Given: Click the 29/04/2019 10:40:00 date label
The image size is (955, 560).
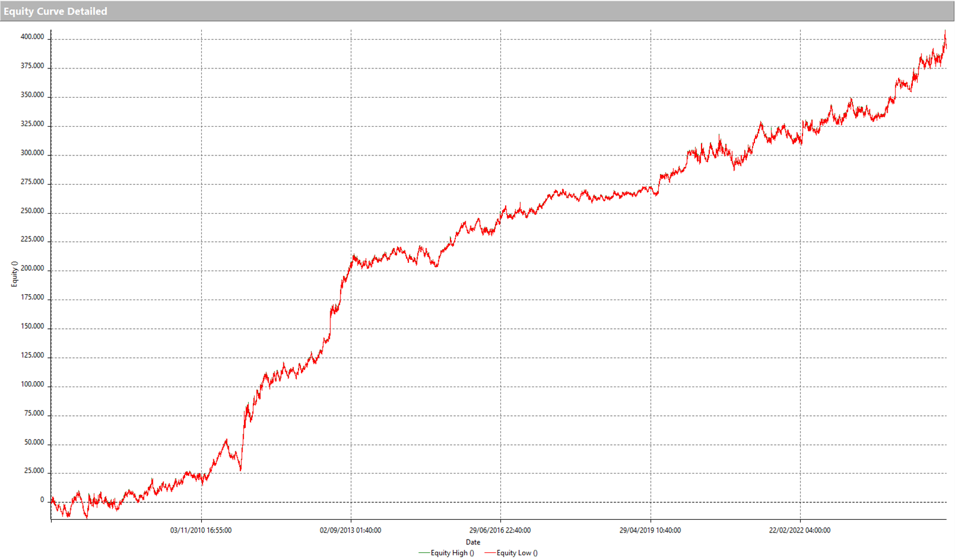Looking at the screenshot, I should [x=650, y=531].
